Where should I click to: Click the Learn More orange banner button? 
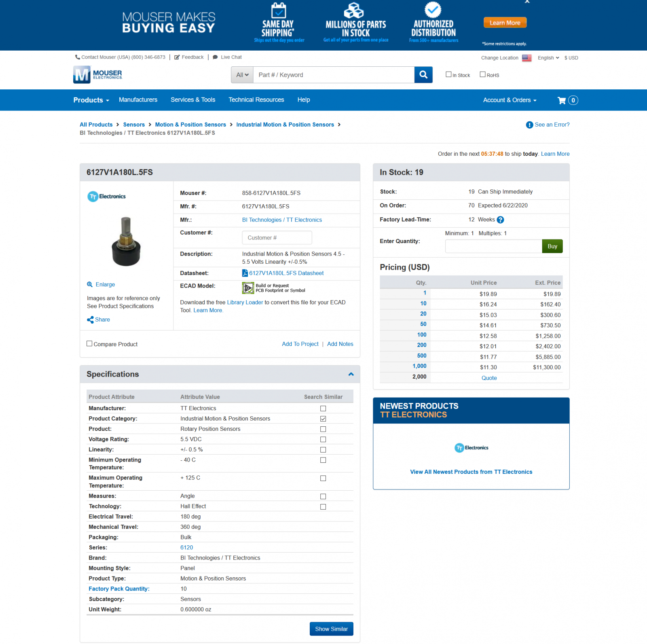coord(505,23)
